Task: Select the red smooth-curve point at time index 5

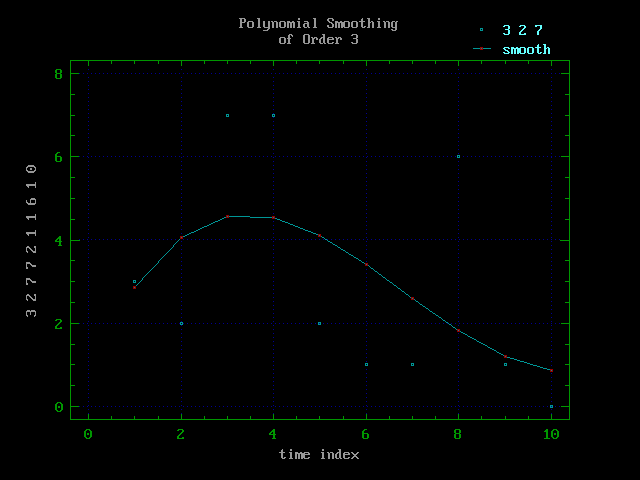Action: coord(320,235)
